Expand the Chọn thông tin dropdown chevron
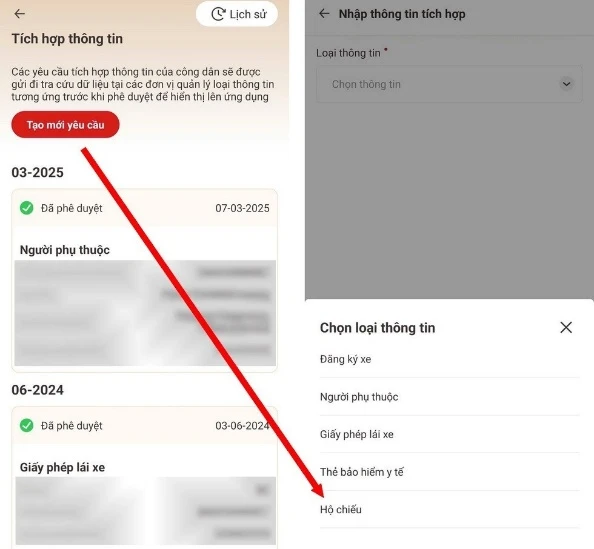 click(x=566, y=84)
